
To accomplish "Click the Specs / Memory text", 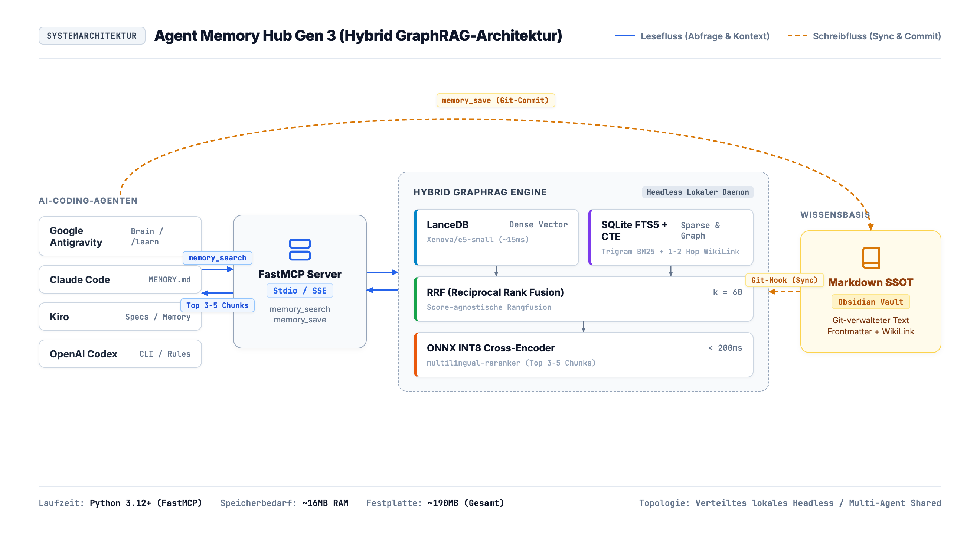I will click(x=158, y=317).
